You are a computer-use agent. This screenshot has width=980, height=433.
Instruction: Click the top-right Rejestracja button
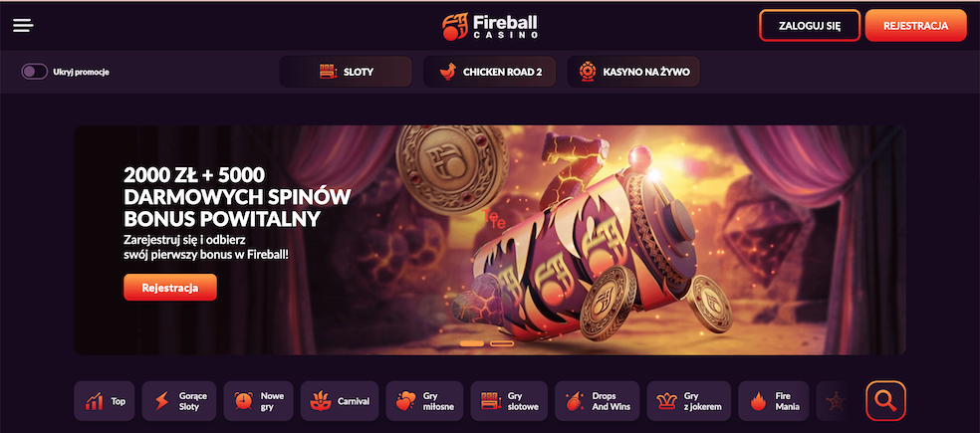click(x=916, y=26)
